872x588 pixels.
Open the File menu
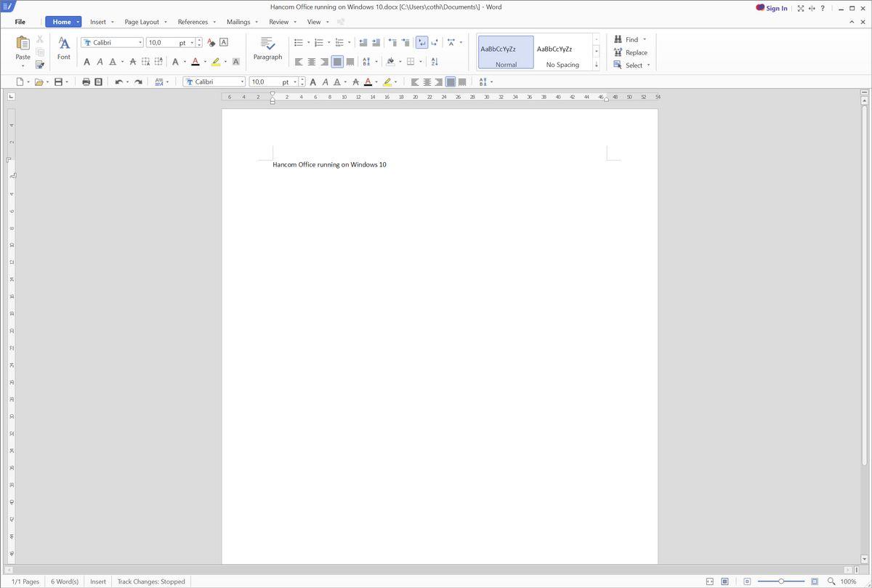pyautogui.click(x=20, y=22)
